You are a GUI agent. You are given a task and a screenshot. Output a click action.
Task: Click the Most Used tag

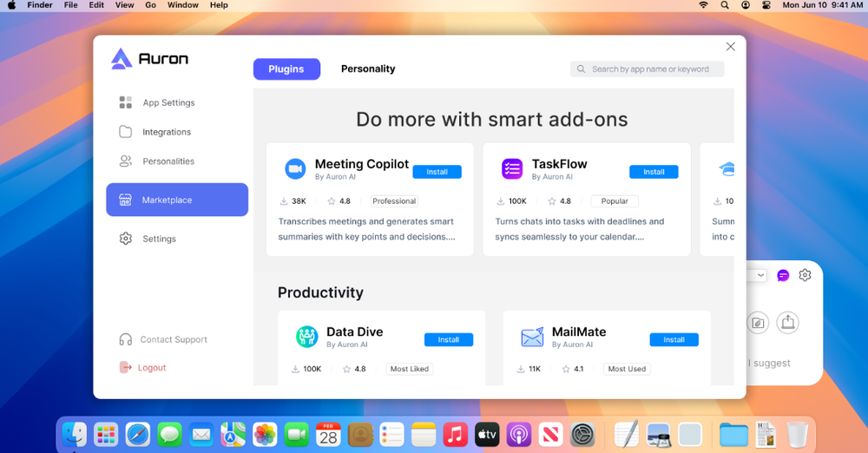pos(627,369)
